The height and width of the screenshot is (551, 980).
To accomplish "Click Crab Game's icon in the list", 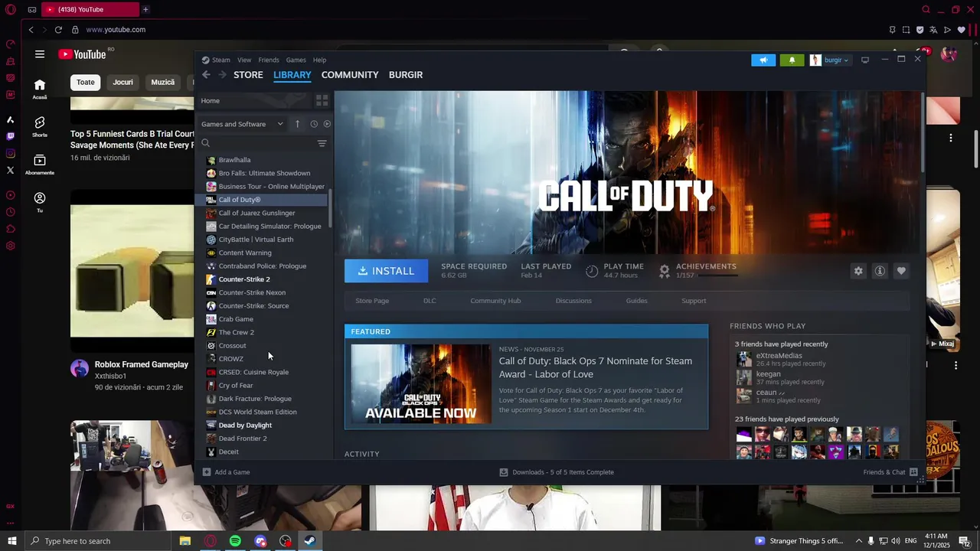I will [x=211, y=319].
